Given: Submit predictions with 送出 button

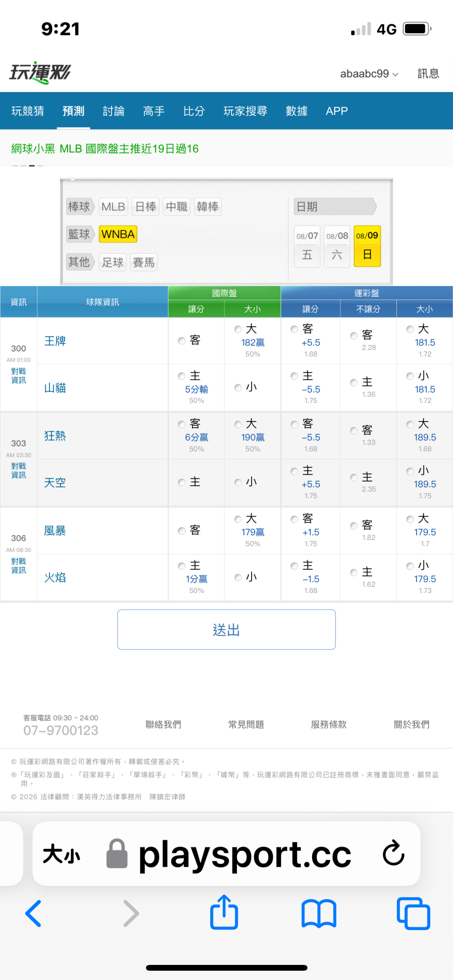Looking at the screenshot, I should point(226,629).
